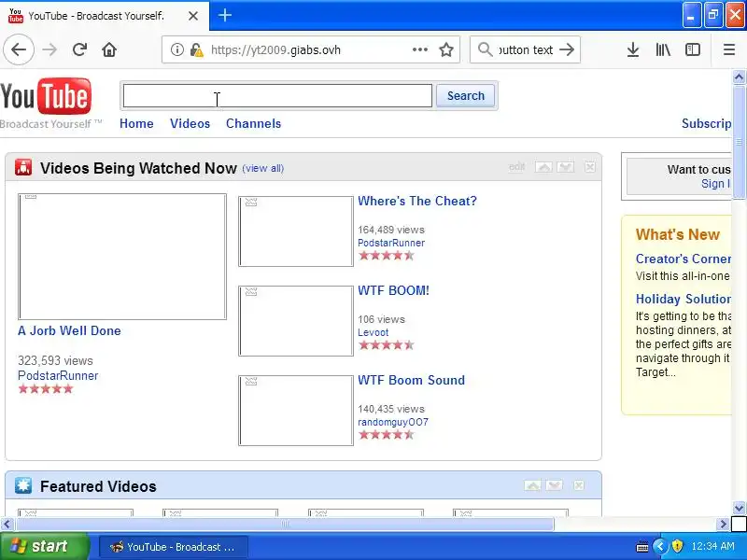Bookmark this page with the star icon
Viewport: 747px width, 560px height.
[x=446, y=49]
